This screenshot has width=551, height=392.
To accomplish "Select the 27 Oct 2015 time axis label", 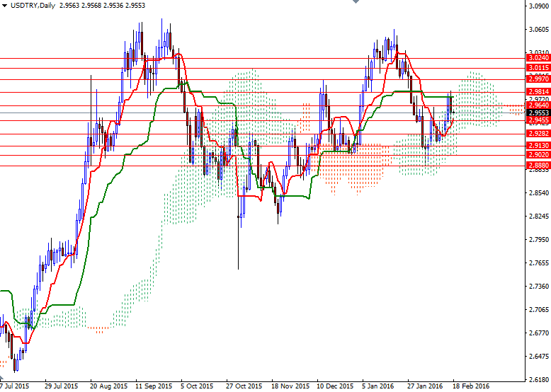I will [244, 386].
